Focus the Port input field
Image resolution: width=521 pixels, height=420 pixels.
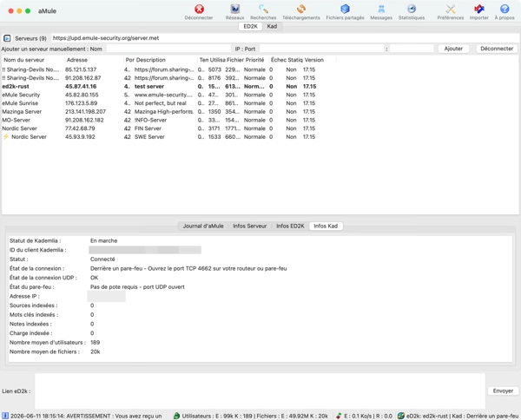[x=412, y=49]
